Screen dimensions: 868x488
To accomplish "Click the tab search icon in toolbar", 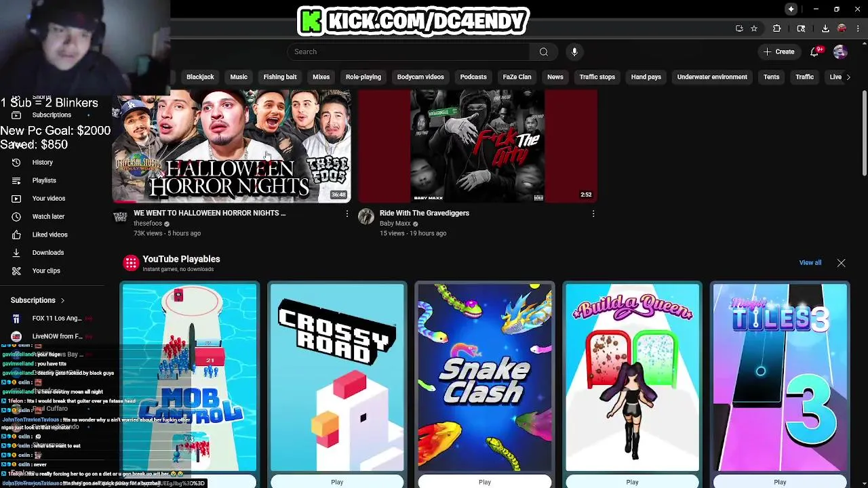I will [x=801, y=28].
